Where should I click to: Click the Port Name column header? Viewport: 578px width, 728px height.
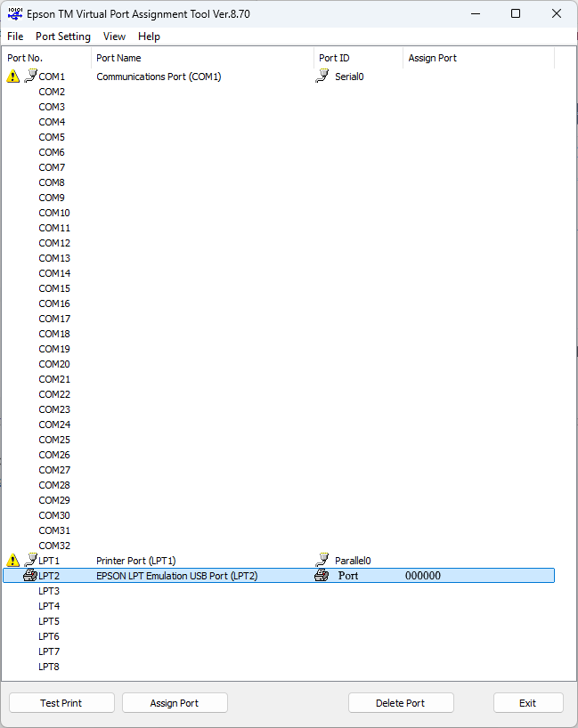pyautogui.click(x=202, y=58)
